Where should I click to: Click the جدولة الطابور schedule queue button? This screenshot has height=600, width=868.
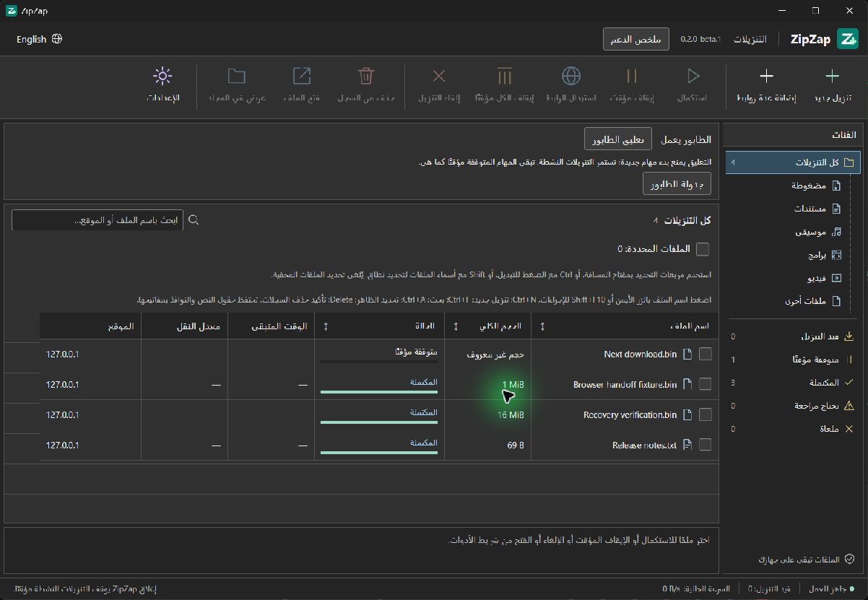point(677,183)
